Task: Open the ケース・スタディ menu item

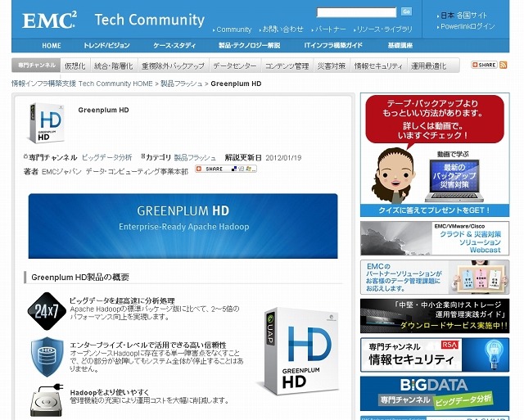Action: pyautogui.click(x=174, y=46)
